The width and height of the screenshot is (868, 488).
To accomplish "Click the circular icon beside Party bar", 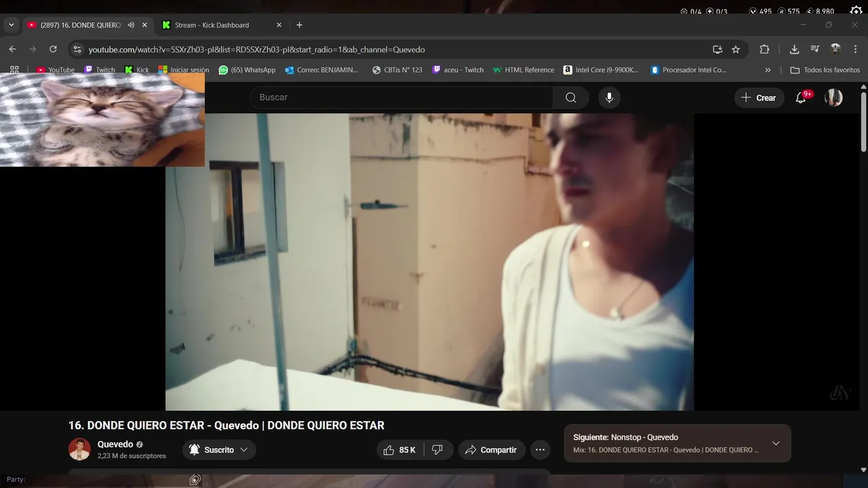I will click(x=195, y=480).
